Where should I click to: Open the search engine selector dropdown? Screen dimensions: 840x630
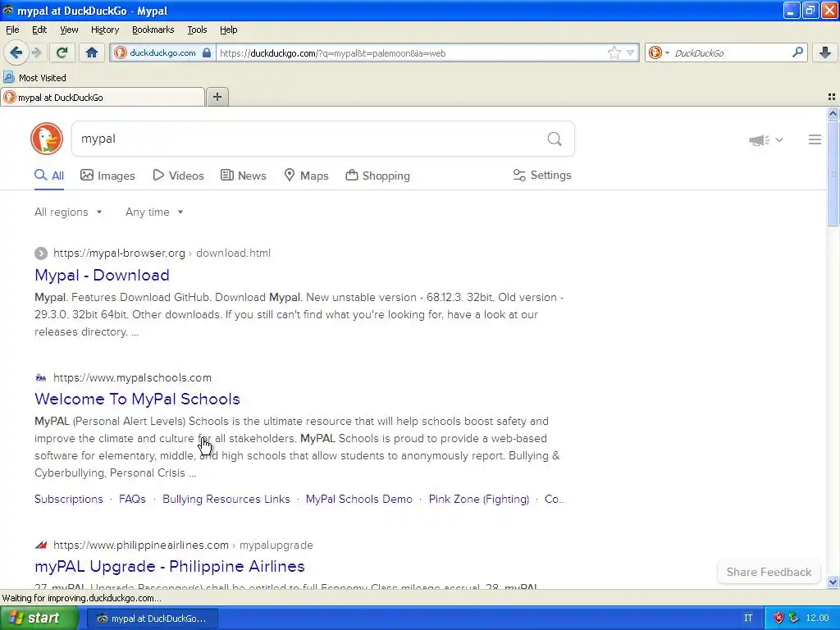(x=659, y=52)
